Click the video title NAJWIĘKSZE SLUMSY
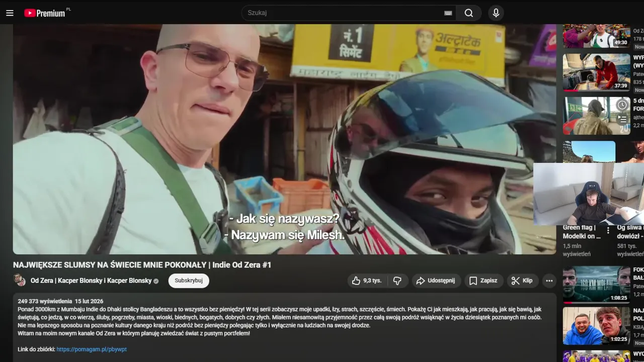This screenshot has width=644, height=362. pos(142,265)
